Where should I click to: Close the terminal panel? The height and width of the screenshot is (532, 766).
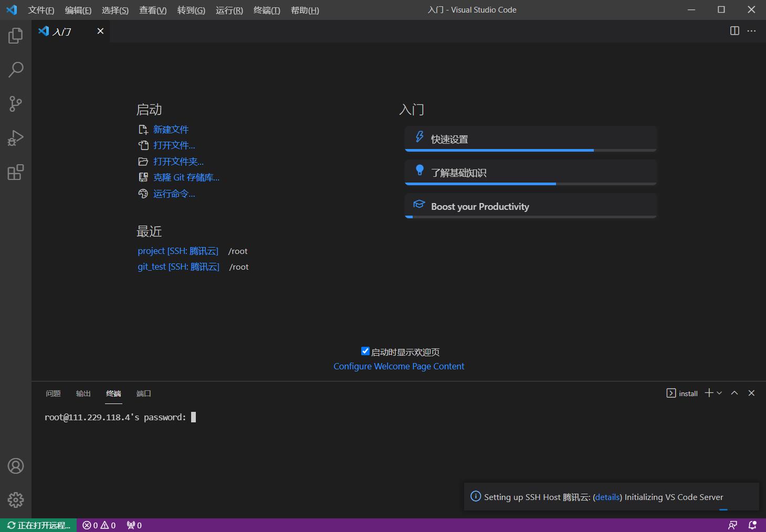751,393
